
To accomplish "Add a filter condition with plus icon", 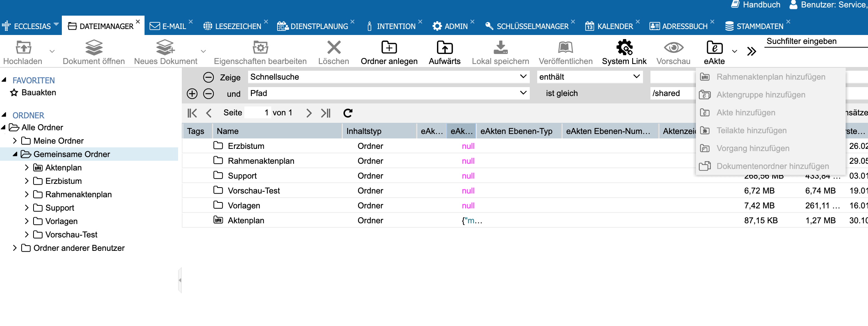I will 192,93.
